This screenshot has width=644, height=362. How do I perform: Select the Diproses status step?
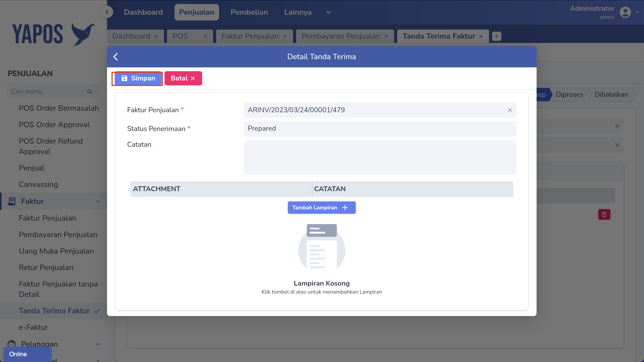pos(569,95)
